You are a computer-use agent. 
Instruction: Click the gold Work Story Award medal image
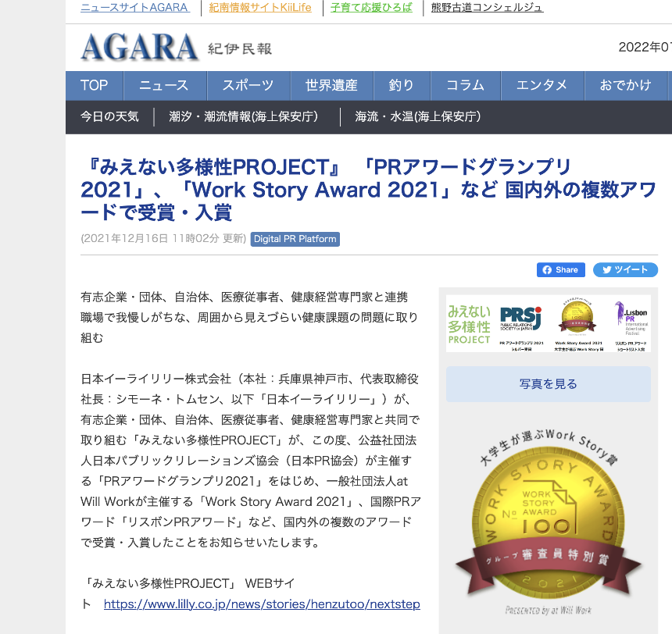point(549,522)
